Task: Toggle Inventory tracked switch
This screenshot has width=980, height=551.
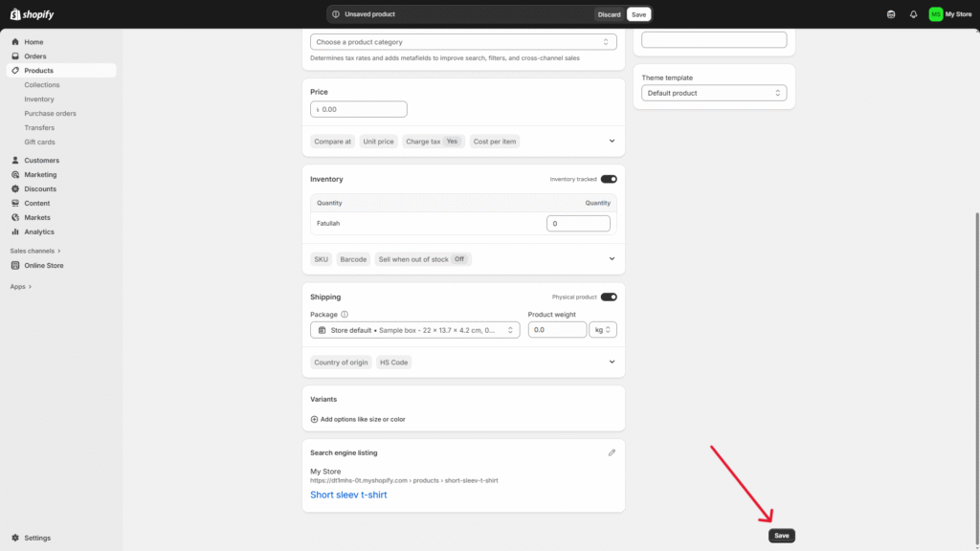Action: (609, 179)
